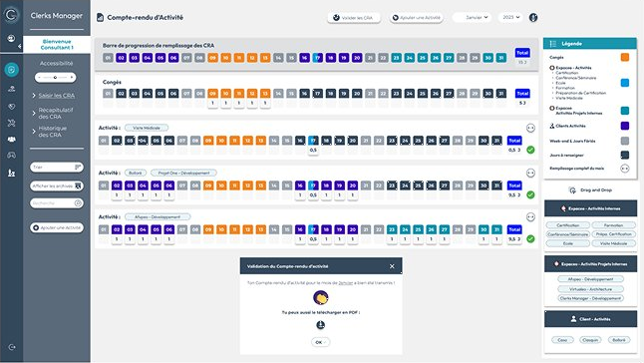Click the Drag and Drop icon
Image resolution: width=644 pixels, height=363 pixels.
(572, 190)
